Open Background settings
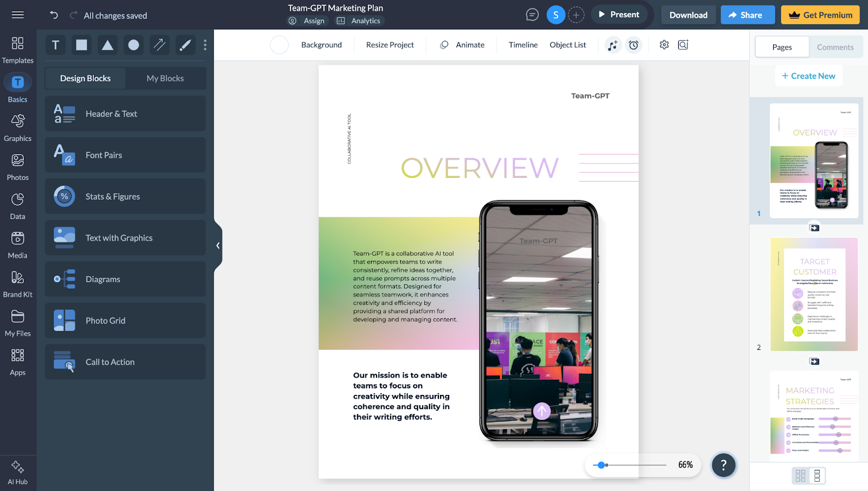868x491 pixels. point(321,44)
